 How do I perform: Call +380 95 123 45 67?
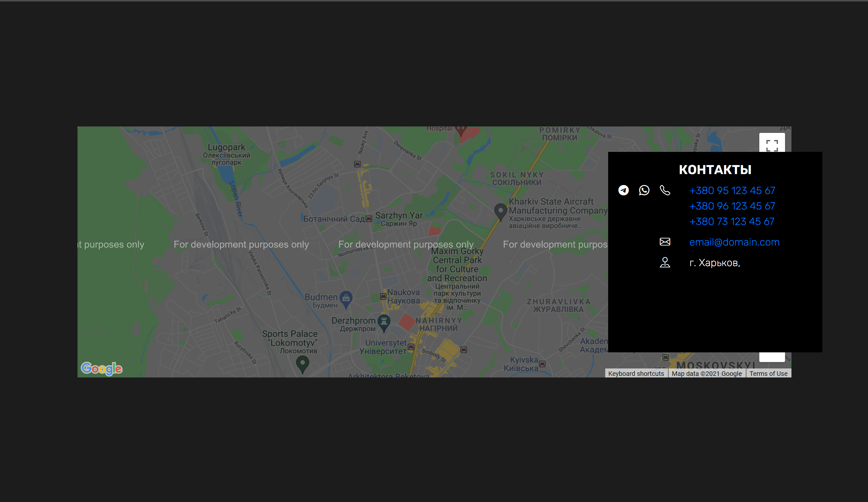coord(732,191)
